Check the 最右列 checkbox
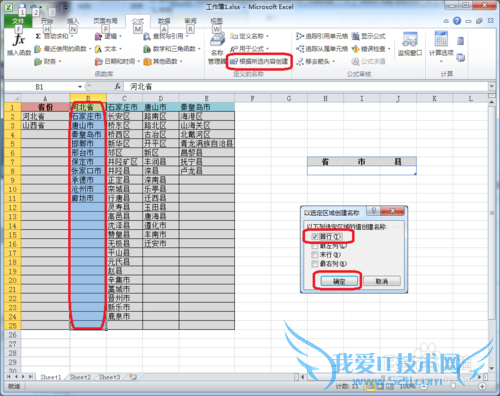 pos(315,264)
